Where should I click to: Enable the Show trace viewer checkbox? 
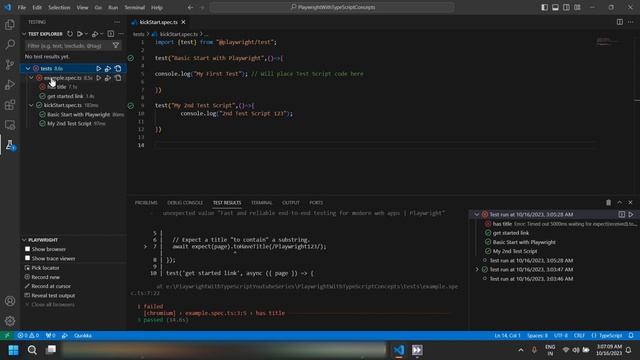pyautogui.click(x=27, y=258)
